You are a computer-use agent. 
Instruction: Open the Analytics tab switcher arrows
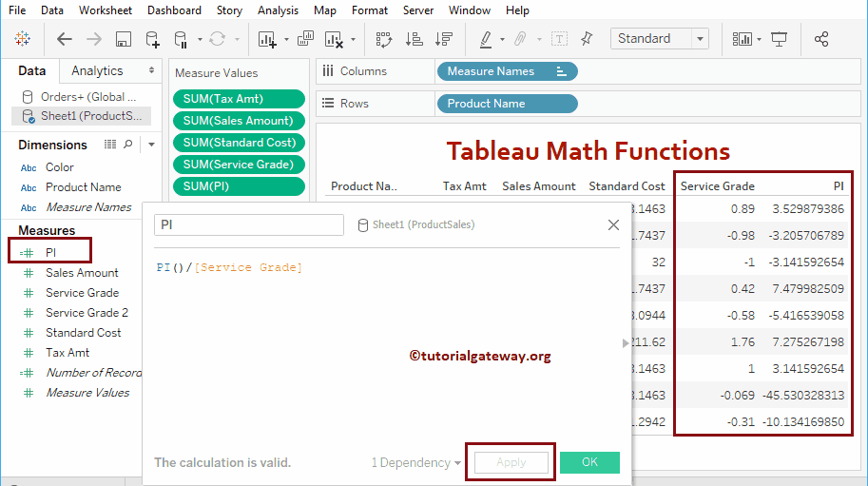point(151,70)
